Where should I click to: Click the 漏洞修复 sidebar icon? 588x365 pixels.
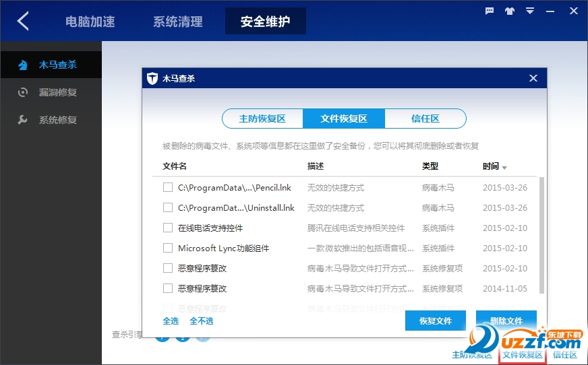pos(23,92)
